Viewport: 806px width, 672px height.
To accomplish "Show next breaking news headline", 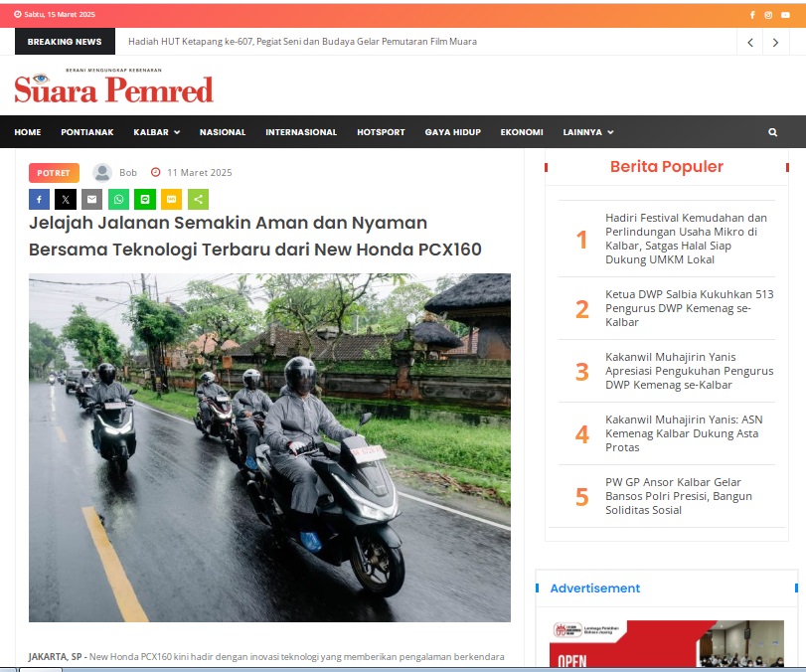I will [x=775, y=42].
